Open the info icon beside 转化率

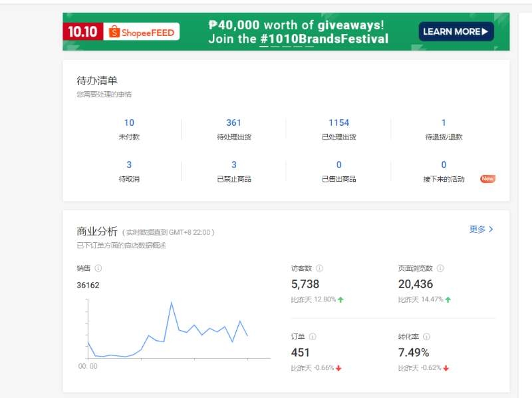tap(426, 335)
